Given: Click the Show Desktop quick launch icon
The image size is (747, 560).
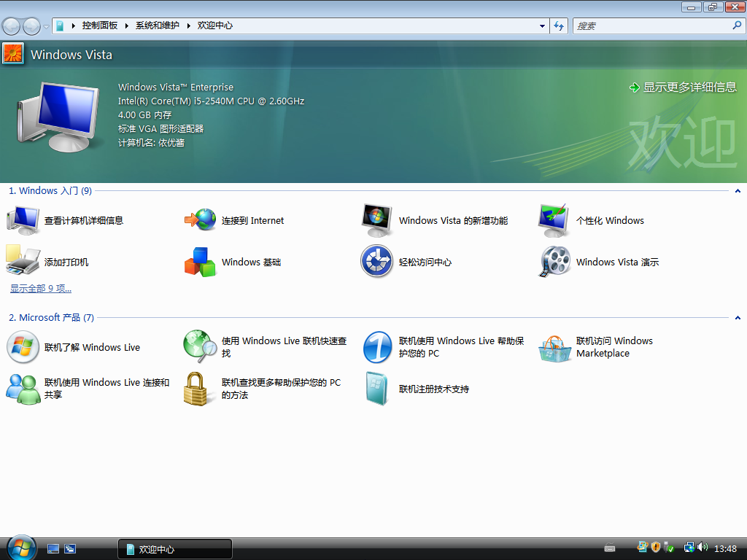Looking at the screenshot, I should pos(53,548).
